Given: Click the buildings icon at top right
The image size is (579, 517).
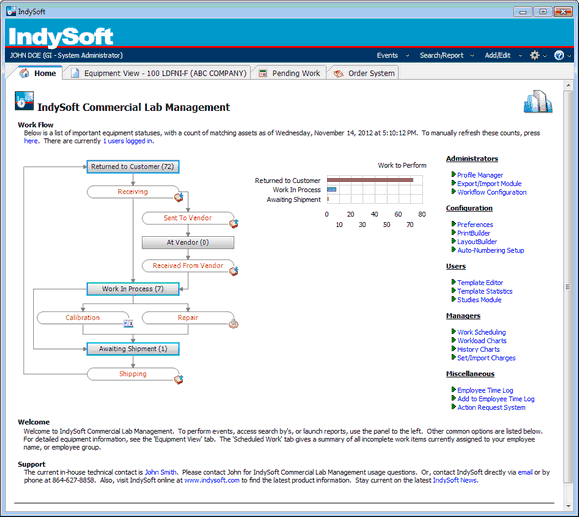Looking at the screenshot, I should (x=538, y=102).
